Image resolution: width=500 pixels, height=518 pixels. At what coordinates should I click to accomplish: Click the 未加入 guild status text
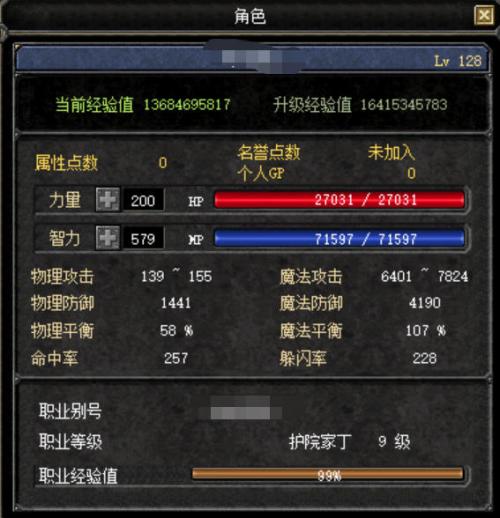(392, 152)
